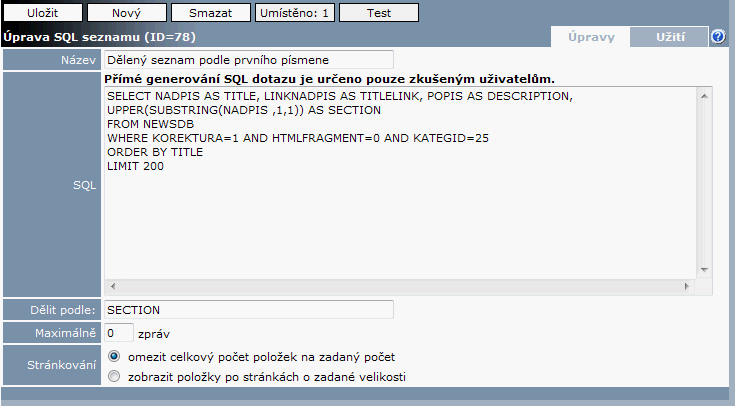Image resolution: width=735 pixels, height=406 pixels.
Task: Focus the Název text field
Action: coord(248,61)
